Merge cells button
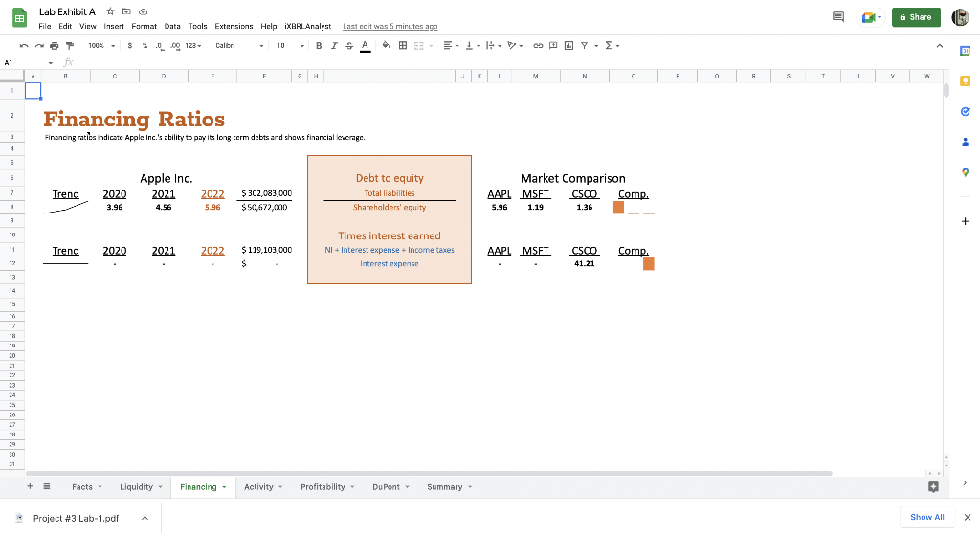Screen dimensions: 980x537 (x=419, y=46)
